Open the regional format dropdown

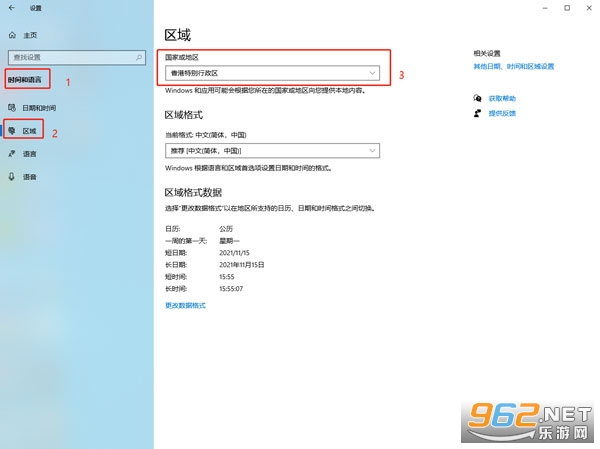coord(272,151)
